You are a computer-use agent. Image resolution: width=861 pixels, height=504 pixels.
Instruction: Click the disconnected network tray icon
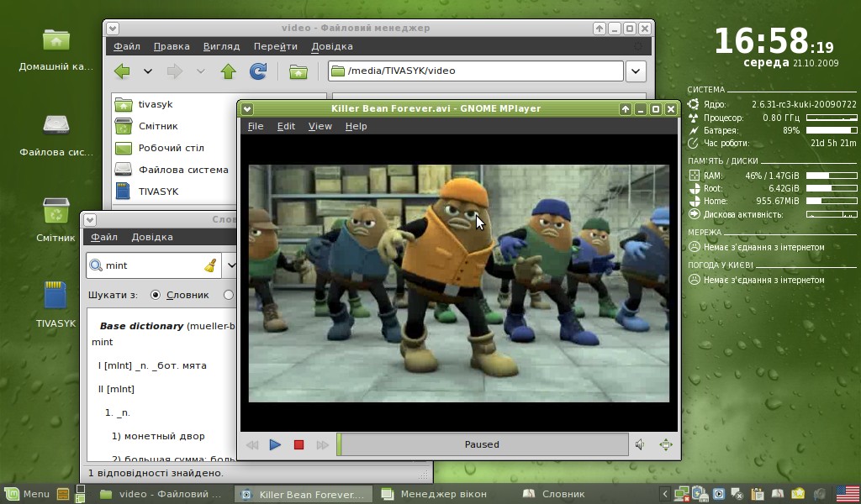point(682,494)
